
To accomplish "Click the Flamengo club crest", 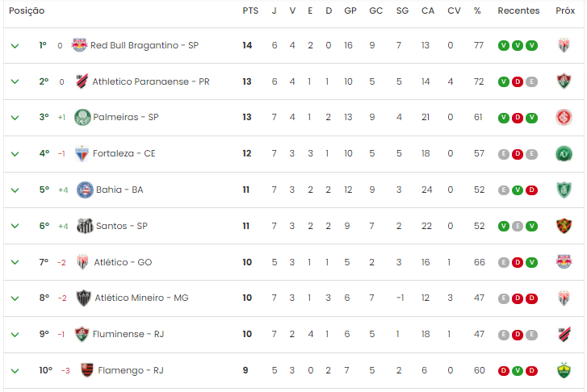I will coord(87,370).
